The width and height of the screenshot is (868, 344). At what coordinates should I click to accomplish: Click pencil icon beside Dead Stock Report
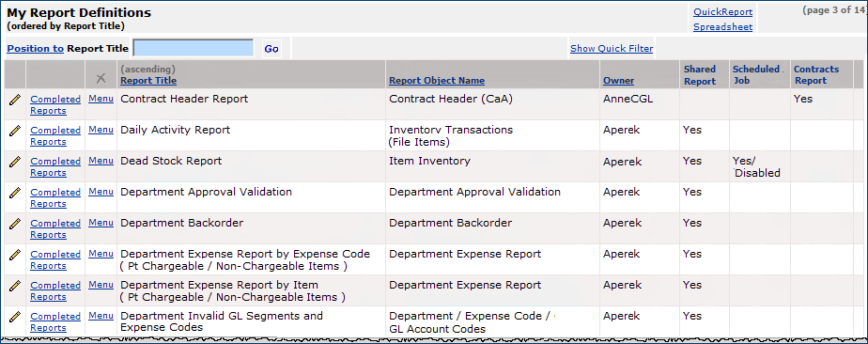(x=15, y=162)
